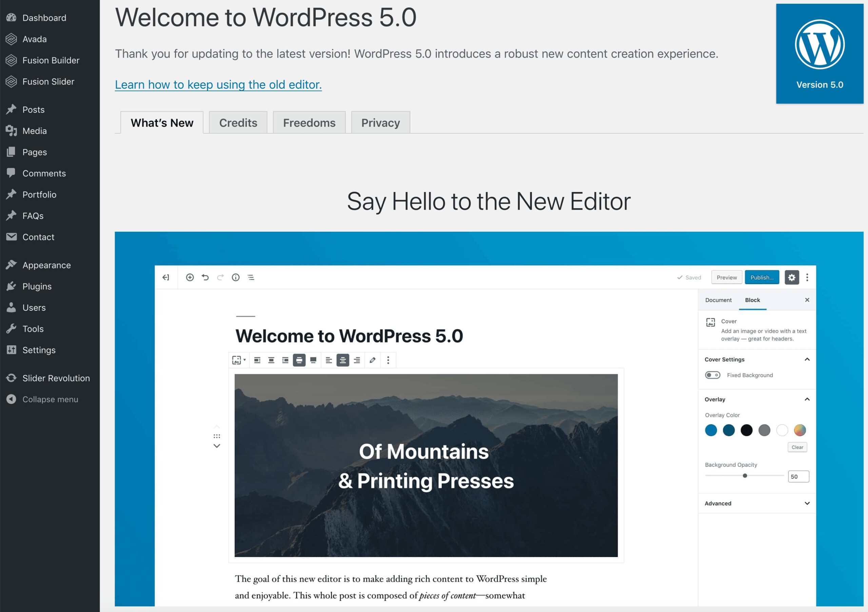The width and height of the screenshot is (868, 612).
Task: Click the Users person icon
Action: point(11,307)
